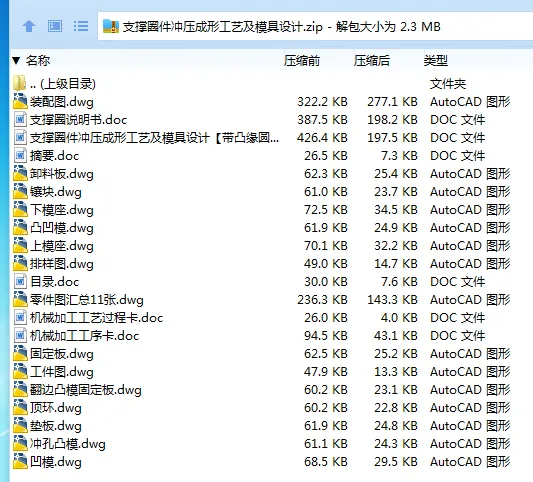
Task: Click file name 冲孔凸模.dwg
Action: [x=68, y=444]
